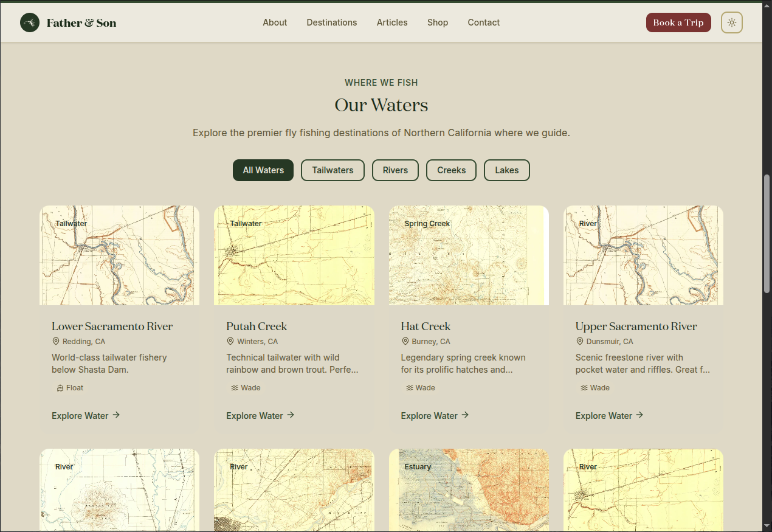Open the Putah Creek map thumbnail

294,255
